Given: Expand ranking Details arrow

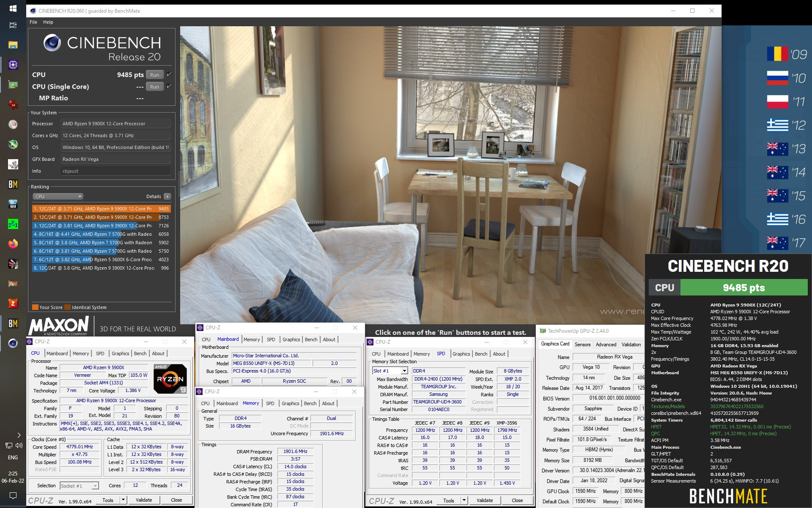Looking at the screenshot, I should (x=167, y=196).
